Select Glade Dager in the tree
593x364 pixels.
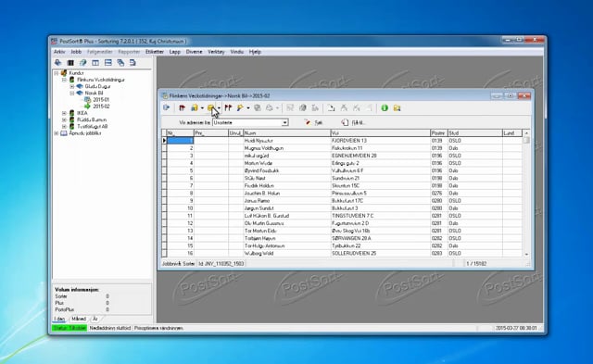coord(97,86)
